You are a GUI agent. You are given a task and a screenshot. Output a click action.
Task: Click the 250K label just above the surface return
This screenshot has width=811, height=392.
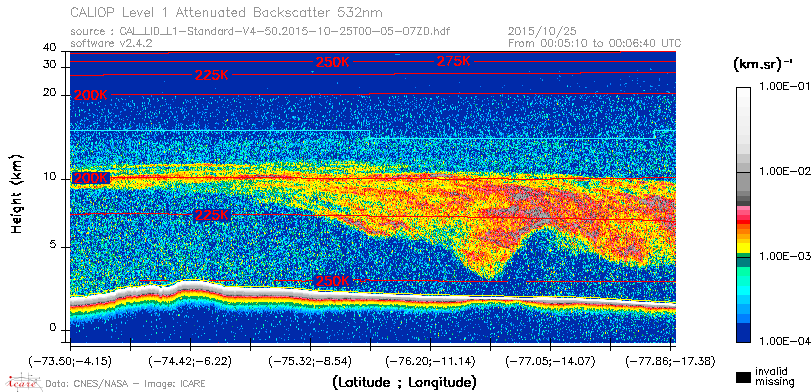(x=333, y=281)
